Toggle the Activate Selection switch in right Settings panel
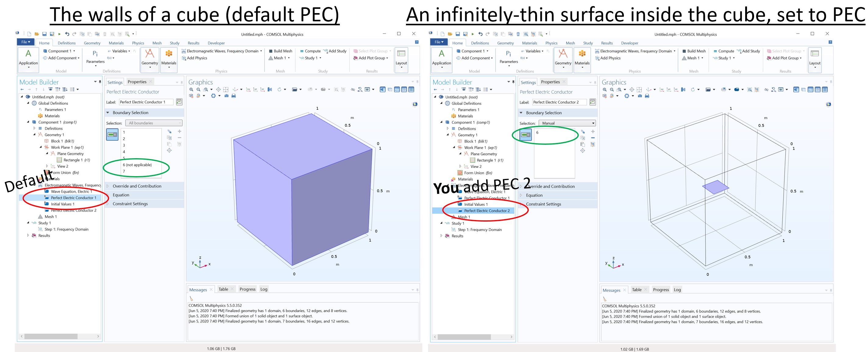The width and height of the screenshot is (868, 352). (x=525, y=135)
